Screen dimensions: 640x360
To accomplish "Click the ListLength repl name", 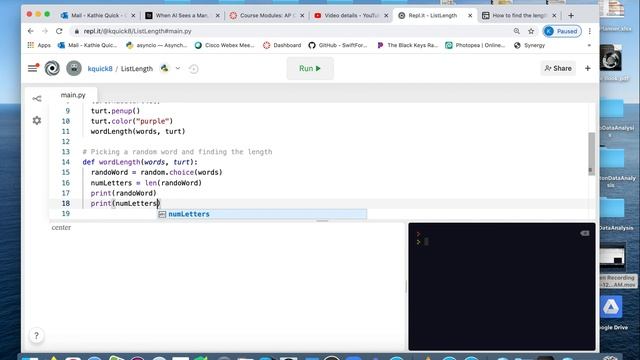I will pos(137,69).
